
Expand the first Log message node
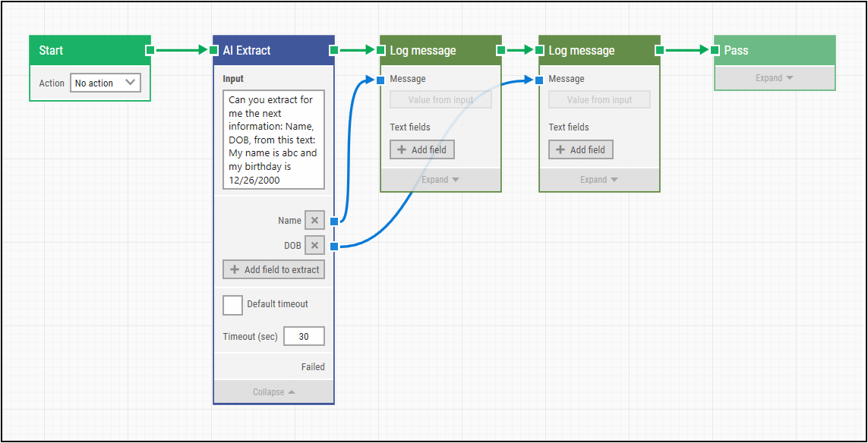440,180
